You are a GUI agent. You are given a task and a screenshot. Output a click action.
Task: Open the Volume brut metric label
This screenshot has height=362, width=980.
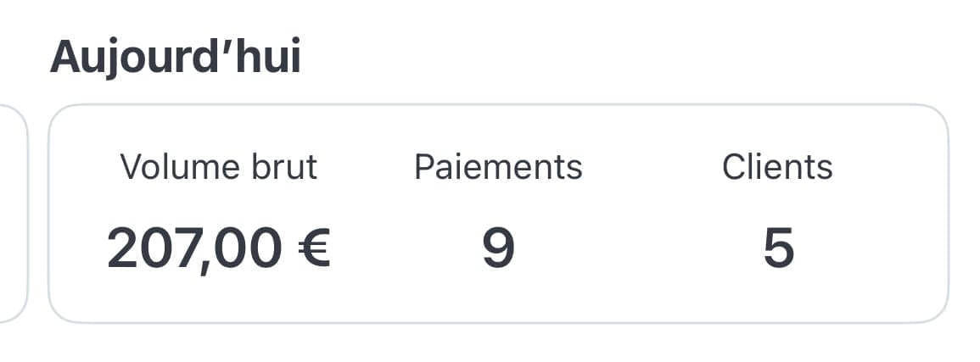[218, 167]
